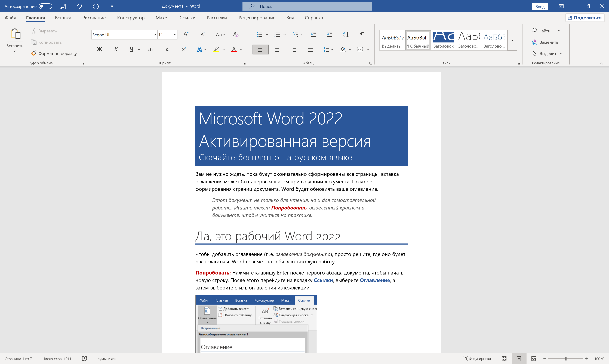Viewport: 609px width, 364px height.
Task: Apply strikethrough to text
Action: pos(150,49)
